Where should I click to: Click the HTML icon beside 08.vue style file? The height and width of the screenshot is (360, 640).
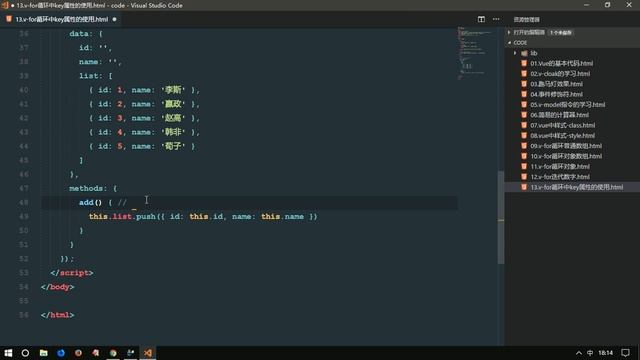[524, 136]
